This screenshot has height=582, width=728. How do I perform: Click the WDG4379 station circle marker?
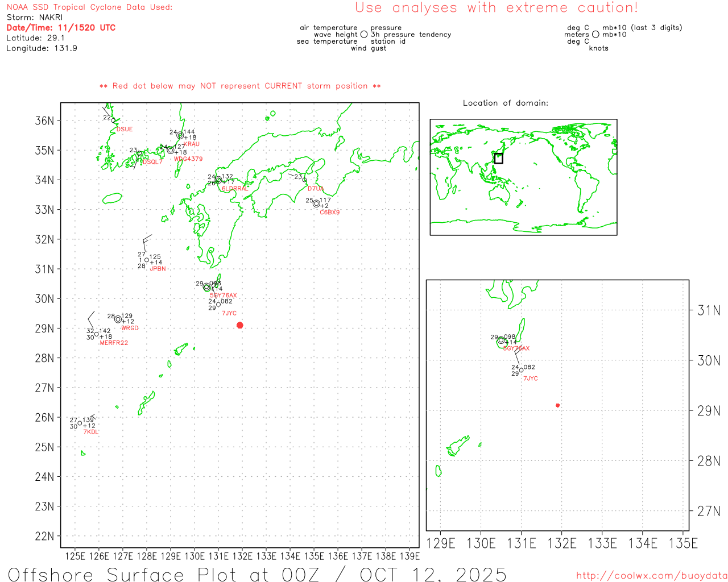(171, 150)
